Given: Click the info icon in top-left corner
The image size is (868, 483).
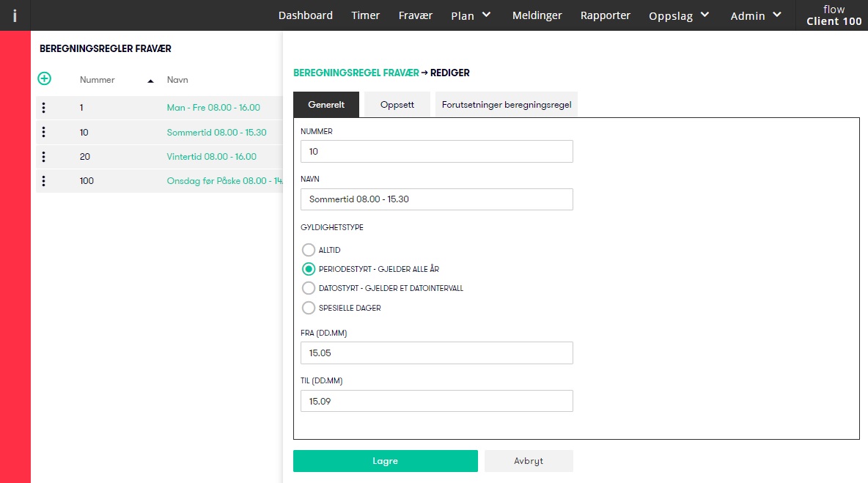Looking at the screenshot, I should (x=15, y=15).
